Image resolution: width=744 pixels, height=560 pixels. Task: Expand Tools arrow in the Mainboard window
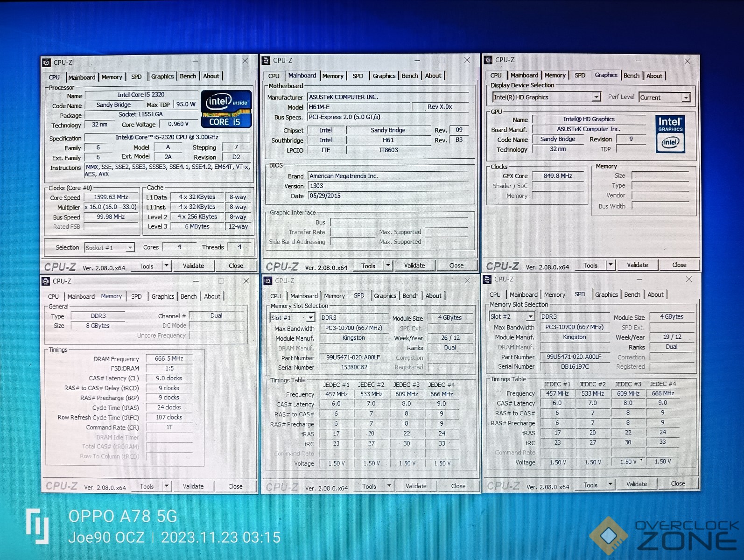[388, 266]
